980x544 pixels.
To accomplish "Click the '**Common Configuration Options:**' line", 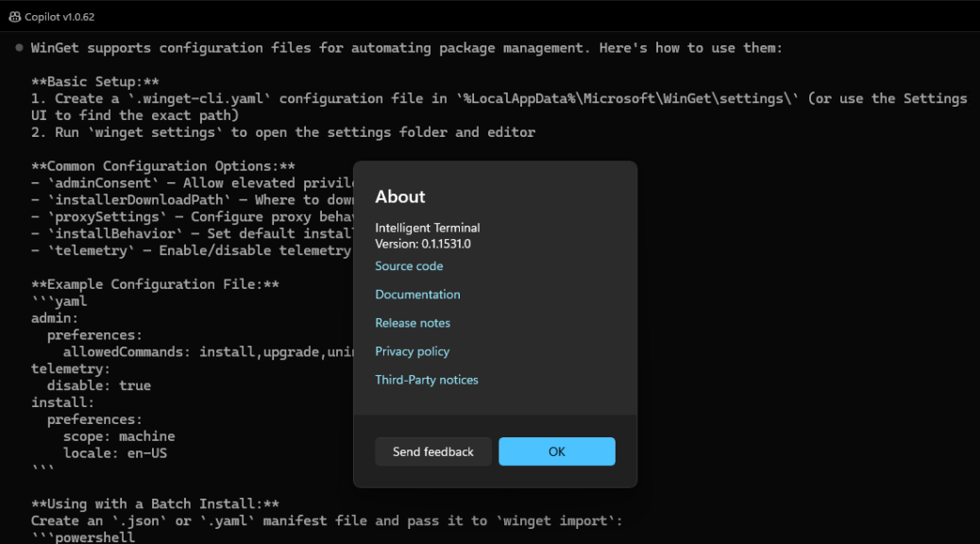I will coord(163,166).
